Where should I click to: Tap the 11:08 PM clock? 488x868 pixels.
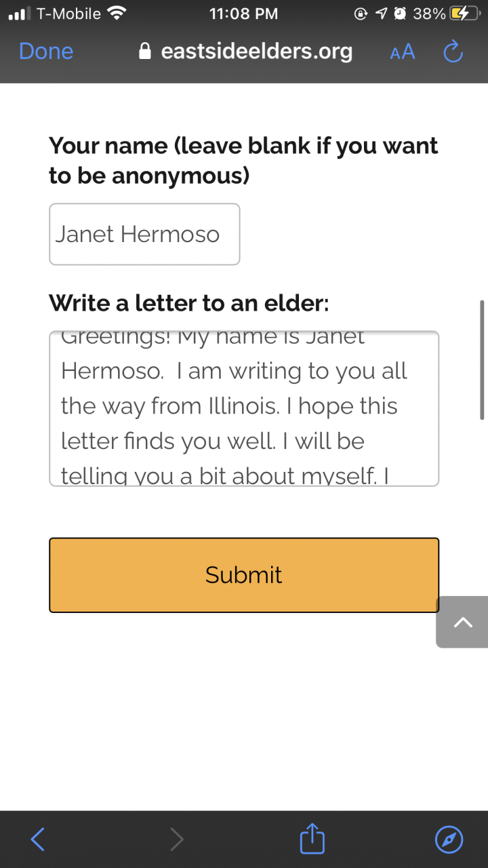tap(243, 14)
